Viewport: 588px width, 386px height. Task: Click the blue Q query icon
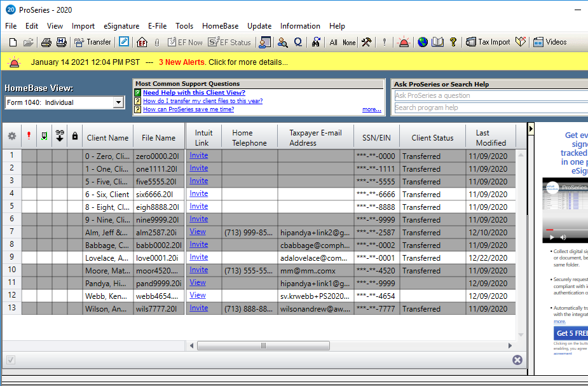pyautogui.click(x=298, y=42)
